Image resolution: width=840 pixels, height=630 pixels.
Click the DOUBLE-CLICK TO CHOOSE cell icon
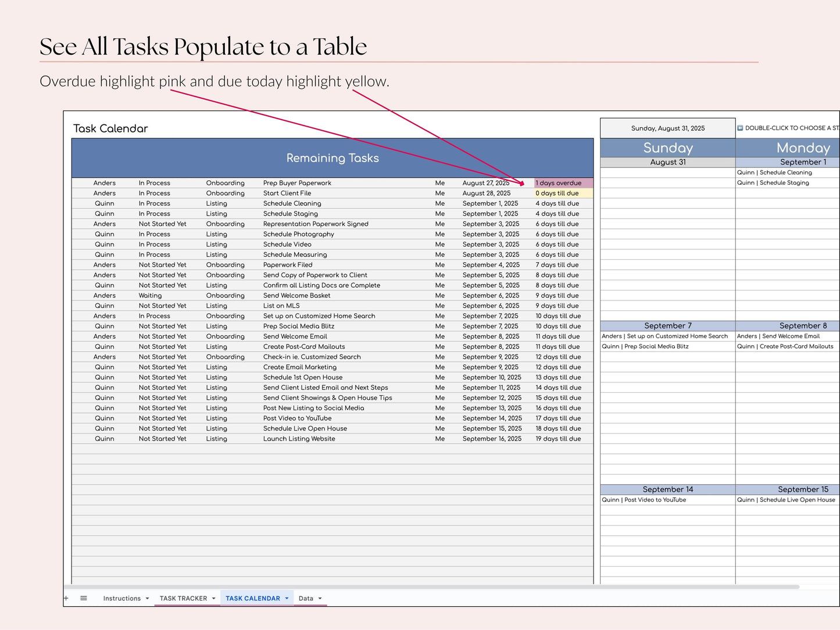pyautogui.click(x=740, y=128)
